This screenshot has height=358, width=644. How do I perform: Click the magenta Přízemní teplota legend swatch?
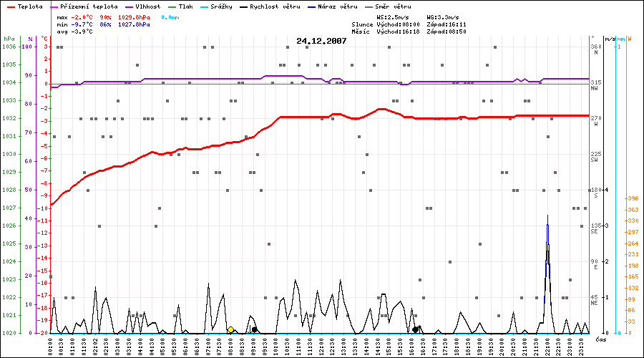click(x=54, y=7)
